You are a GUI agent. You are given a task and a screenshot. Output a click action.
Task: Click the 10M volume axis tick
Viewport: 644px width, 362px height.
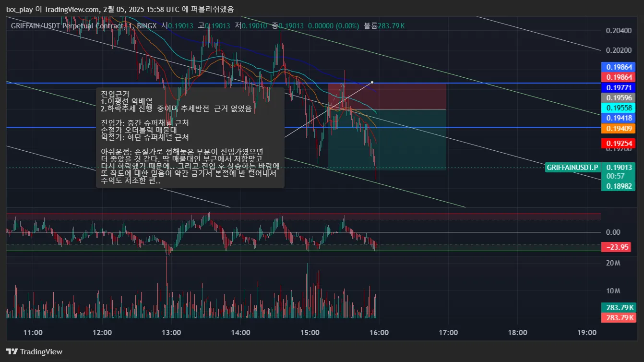coord(613,291)
